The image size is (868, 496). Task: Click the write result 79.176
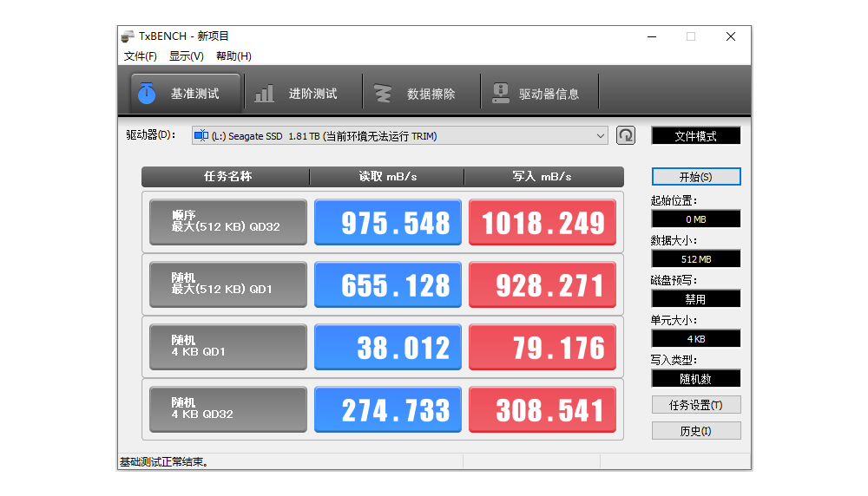tap(542, 347)
